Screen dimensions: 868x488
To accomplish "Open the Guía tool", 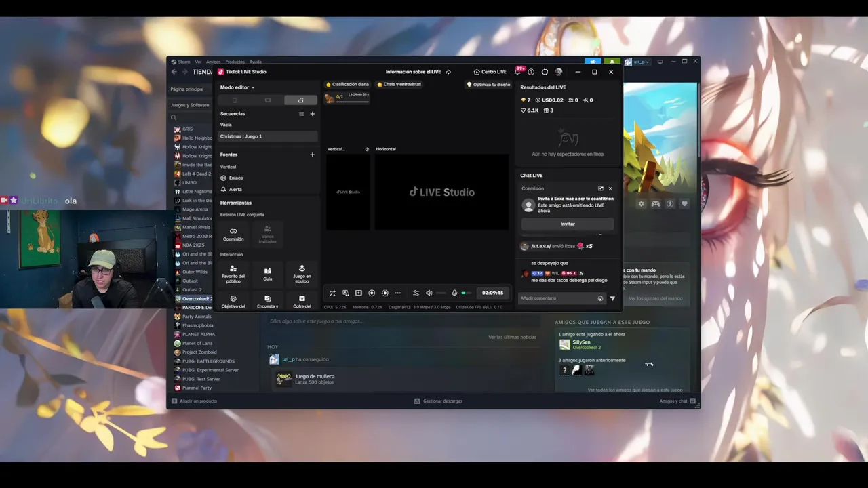I will 268,273.
